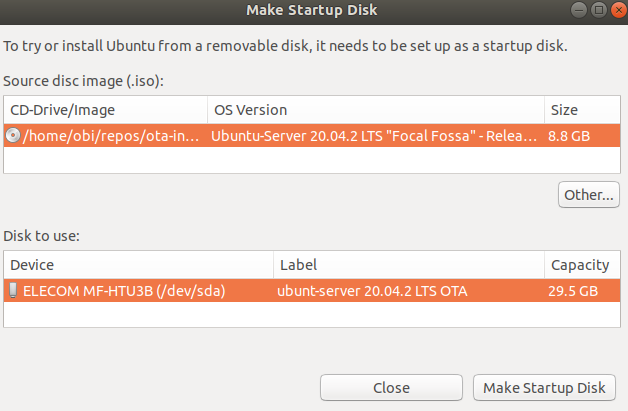Maximize the Make Startup Disk window
The image size is (628, 411).
(599, 10)
